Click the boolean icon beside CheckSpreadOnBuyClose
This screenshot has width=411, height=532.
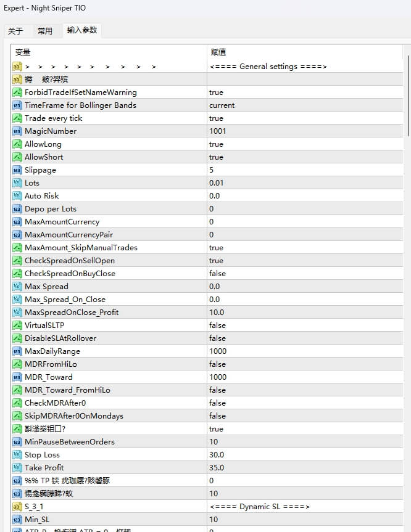point(17,274)
